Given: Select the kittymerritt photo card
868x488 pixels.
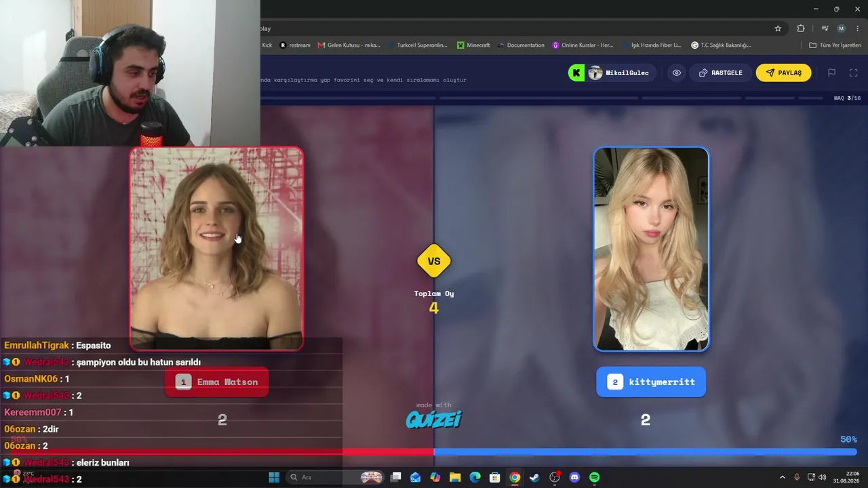Looking at the screenshot, I should click(x=651, y=249).
